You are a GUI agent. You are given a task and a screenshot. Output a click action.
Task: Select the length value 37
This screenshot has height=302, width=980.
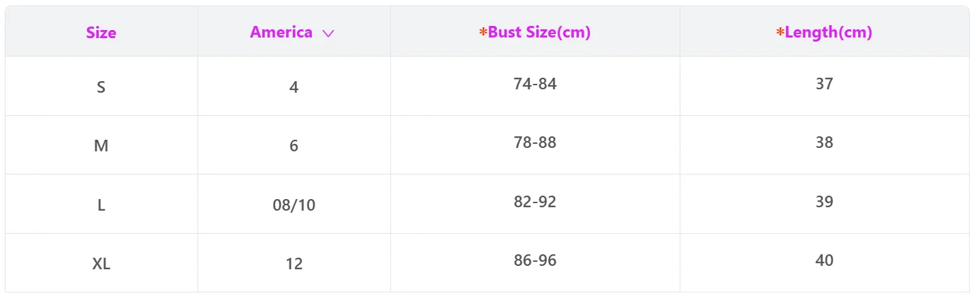pyautogui.click(x=825, y=84)
